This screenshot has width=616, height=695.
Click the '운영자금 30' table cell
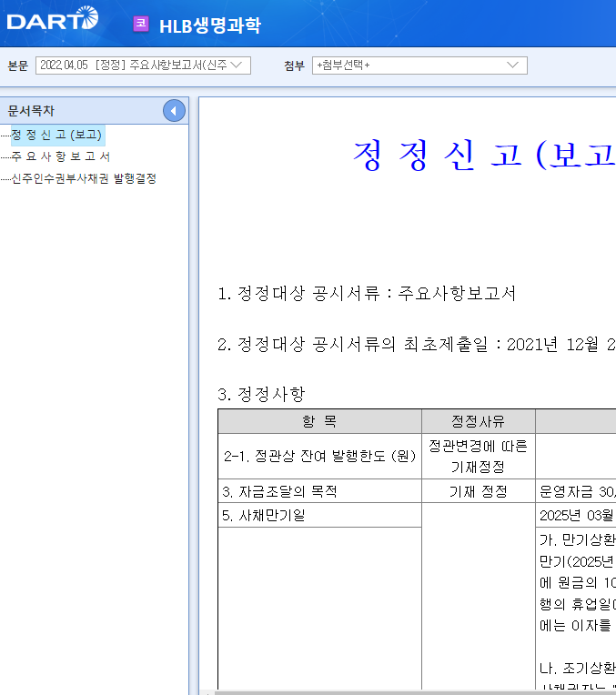coord(576,491)
